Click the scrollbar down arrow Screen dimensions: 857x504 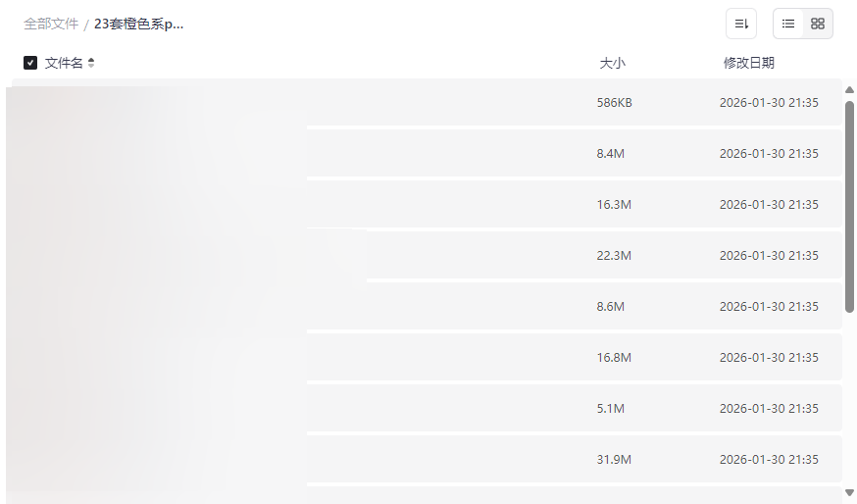[849, 492]
